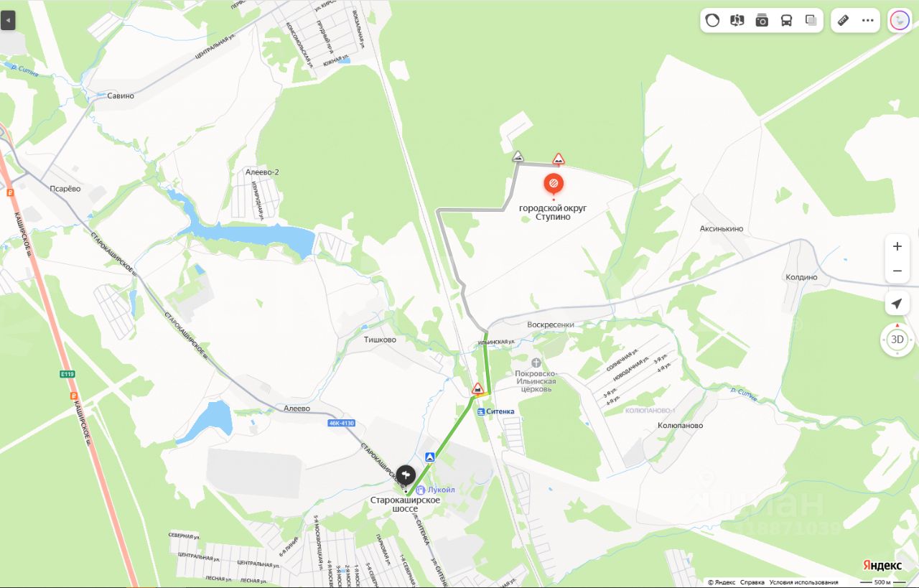Screen dimensions: 919x588
Task: Show photos layer on the map
Action: pyautogui.click(x=762, y=20)
